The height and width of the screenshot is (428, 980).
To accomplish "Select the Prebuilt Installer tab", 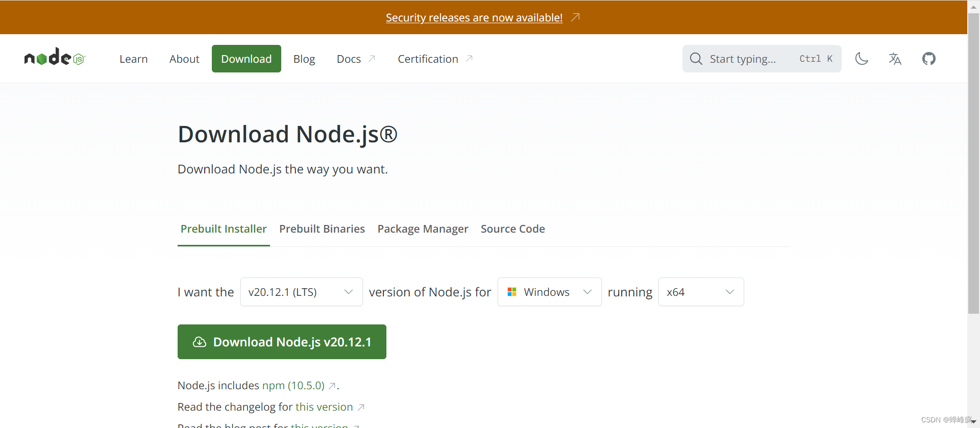I will point(224,229).
